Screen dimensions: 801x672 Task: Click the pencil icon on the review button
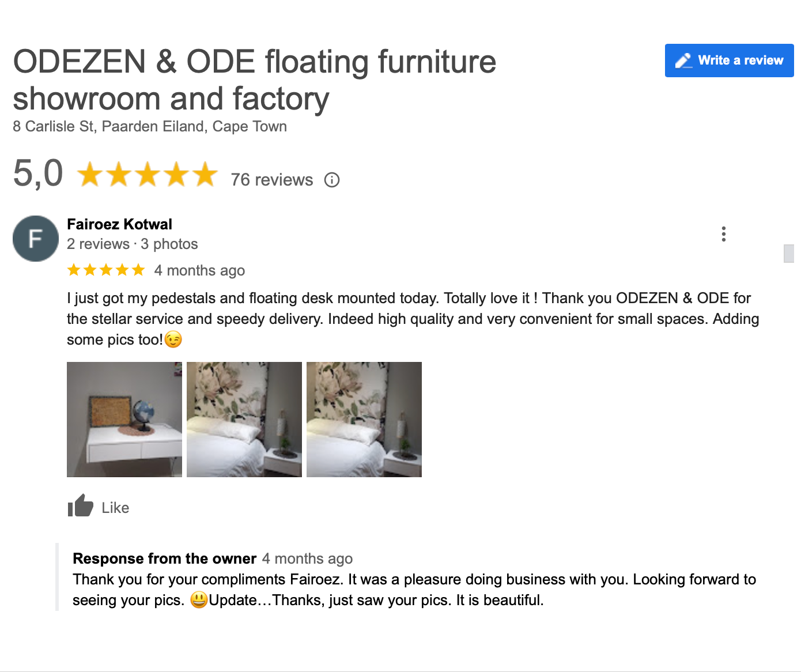683,61
